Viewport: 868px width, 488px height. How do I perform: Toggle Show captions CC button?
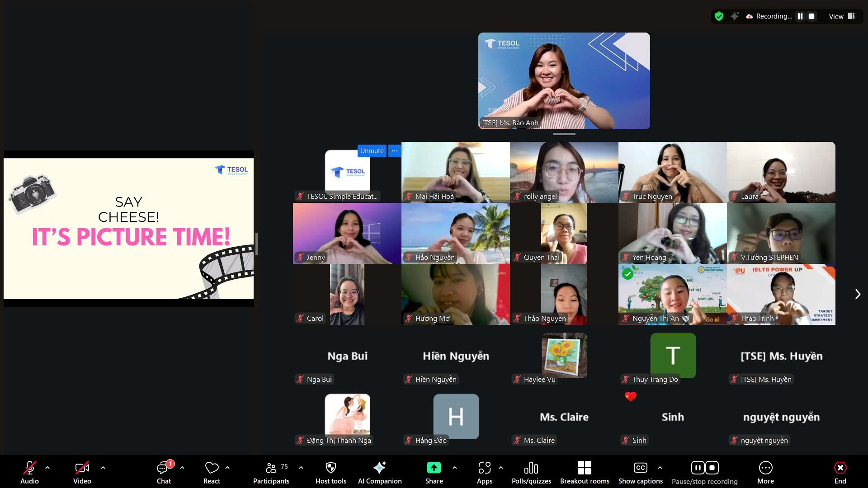[641, 468]
